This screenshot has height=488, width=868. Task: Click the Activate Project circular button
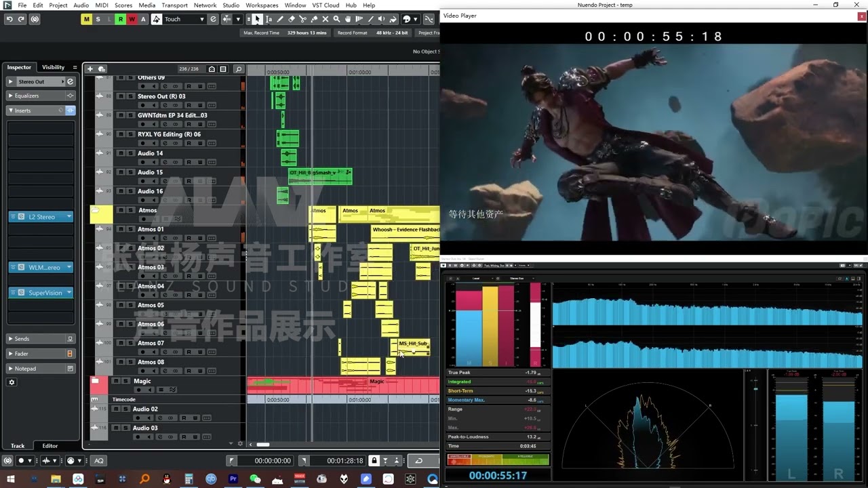(x=35, y=19)
